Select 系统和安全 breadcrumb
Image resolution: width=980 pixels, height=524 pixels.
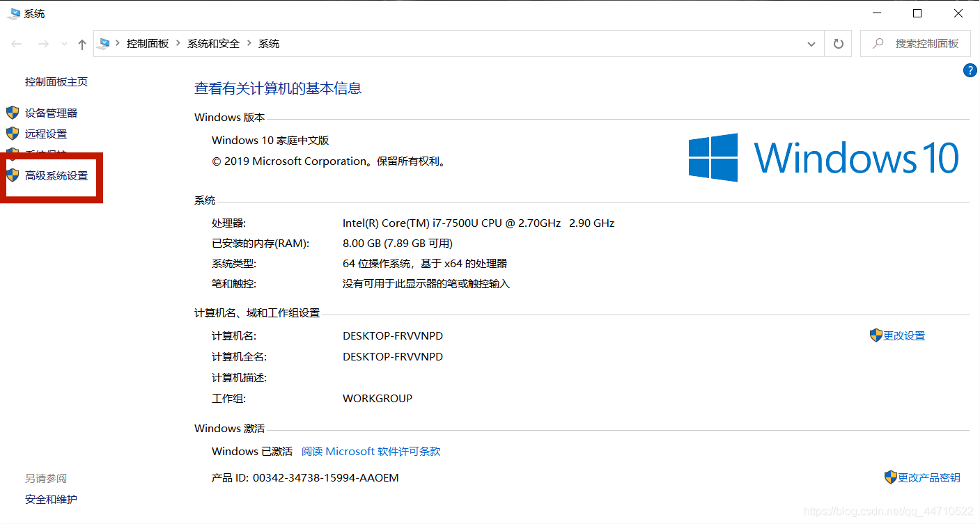pos(213,43)
